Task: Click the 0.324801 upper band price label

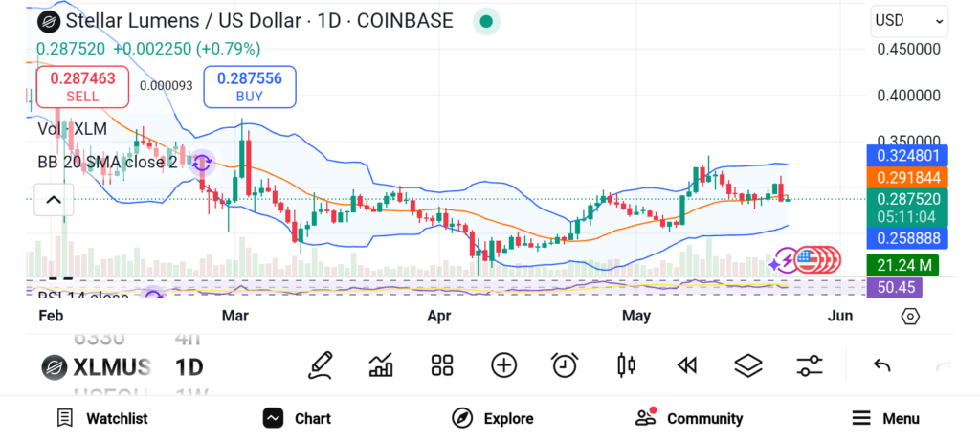Action: tap(907, 155)
